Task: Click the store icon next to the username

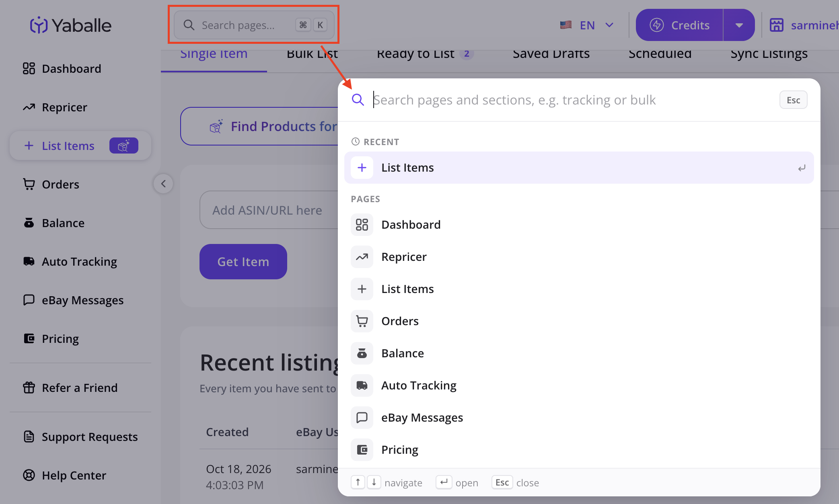Action: [776, 25]
